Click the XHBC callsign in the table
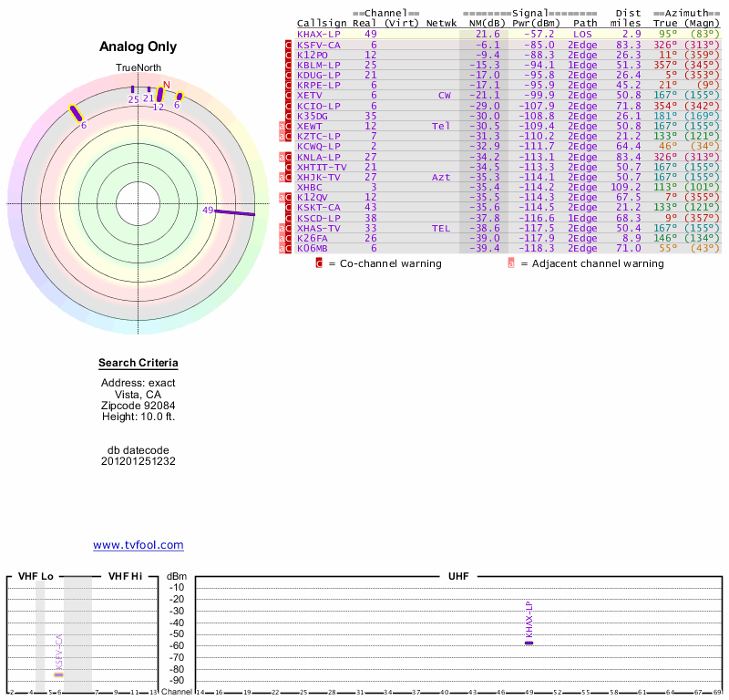This screenshot has width=729, height=700. 310,187
